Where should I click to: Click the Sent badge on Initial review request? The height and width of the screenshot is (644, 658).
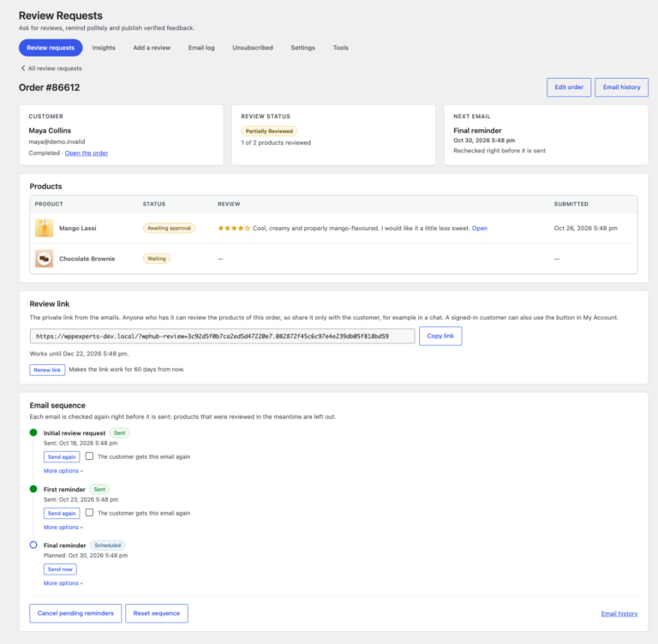pos(120,433)
